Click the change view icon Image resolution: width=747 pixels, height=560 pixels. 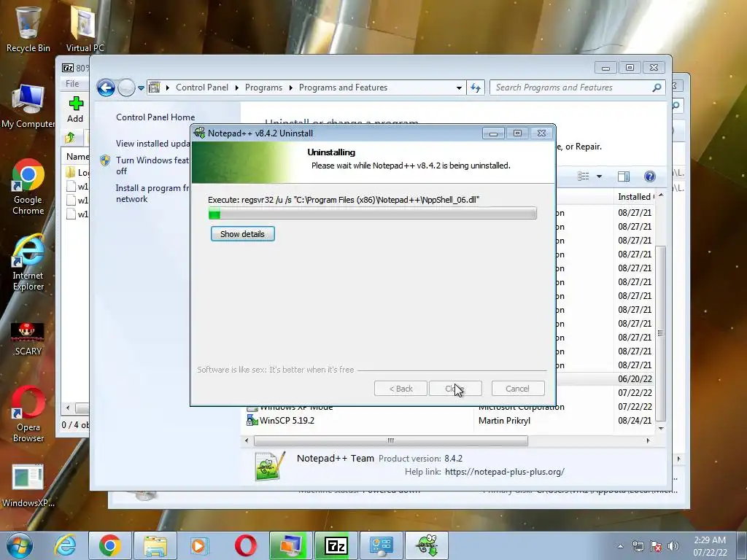tap(584, 176)
